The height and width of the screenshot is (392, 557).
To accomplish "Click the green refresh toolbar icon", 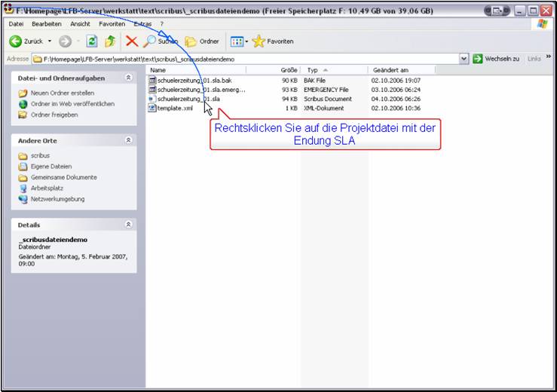I will tap(92, 41).
